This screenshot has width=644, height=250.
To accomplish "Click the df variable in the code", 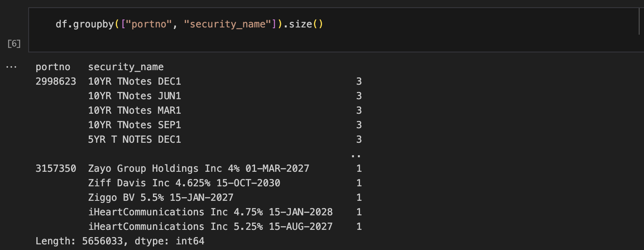I will [x=61, y=24].
